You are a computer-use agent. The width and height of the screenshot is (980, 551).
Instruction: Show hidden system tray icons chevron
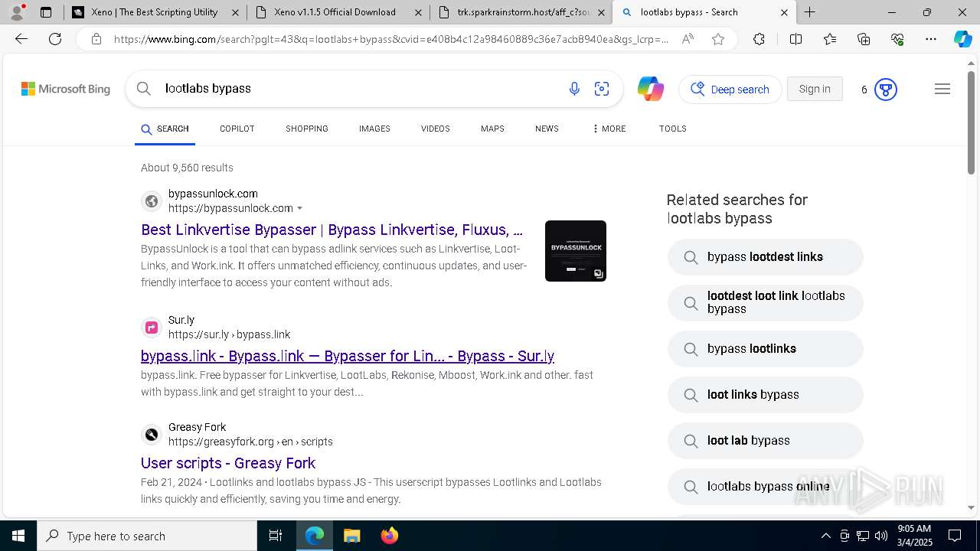825,536
